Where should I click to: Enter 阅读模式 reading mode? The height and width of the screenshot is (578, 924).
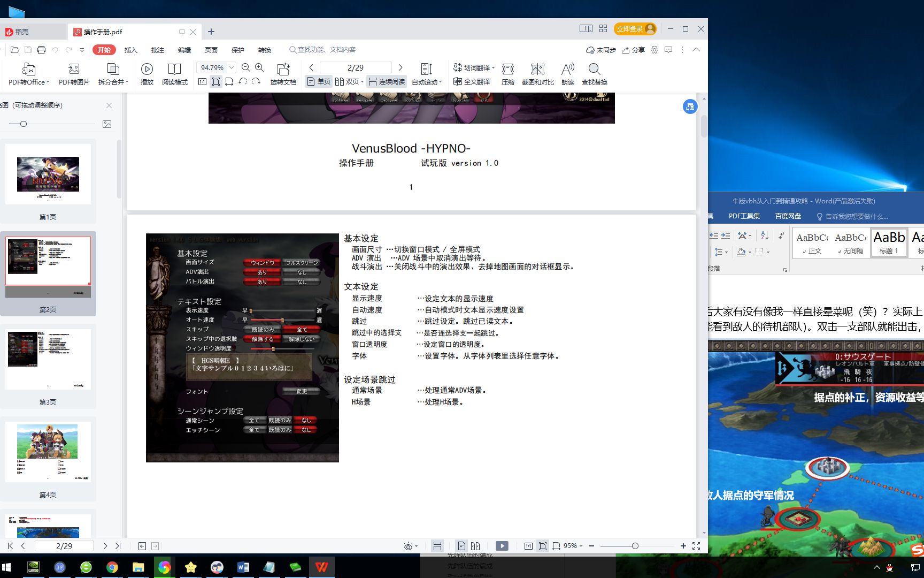(x=175, y=74)
